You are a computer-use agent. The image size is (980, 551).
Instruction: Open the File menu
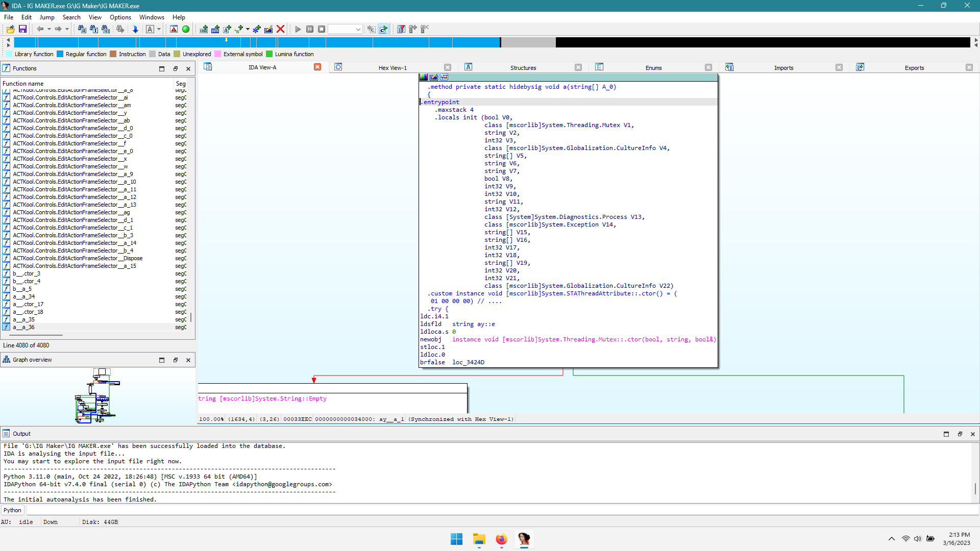[9, 17]
